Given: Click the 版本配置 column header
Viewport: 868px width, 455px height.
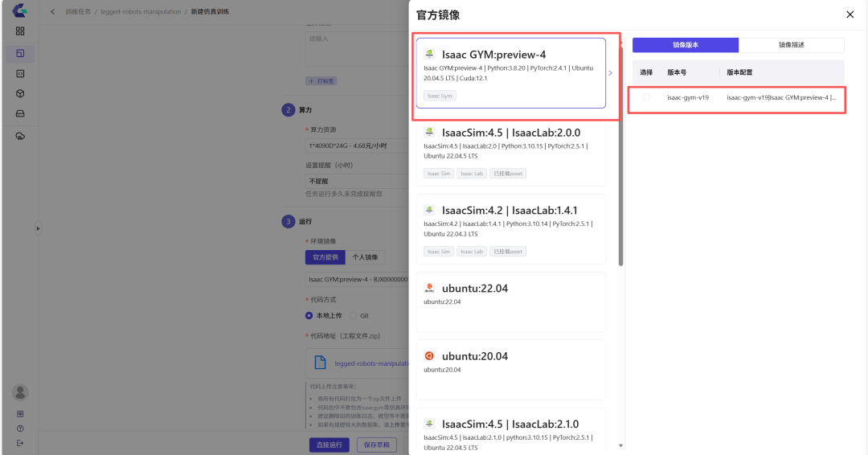Looking at the screenshot, I should (x=739, y=72).
